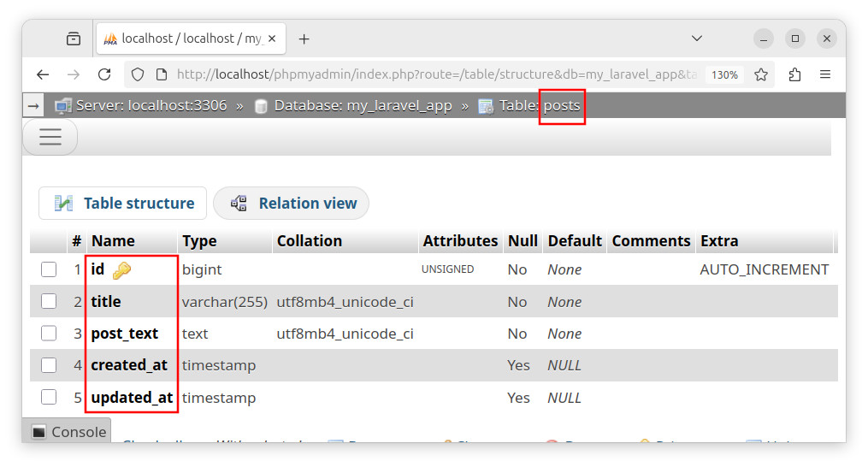Click the browser address bar URL
The image size is (868, 467).
(x=437, y=74)
